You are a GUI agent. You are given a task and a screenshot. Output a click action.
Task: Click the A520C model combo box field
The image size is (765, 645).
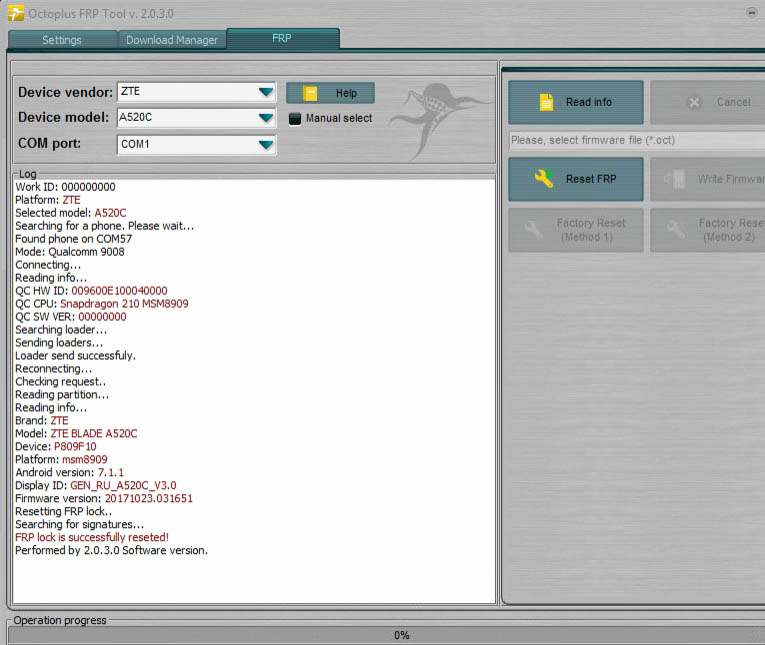tap(197, 118)
